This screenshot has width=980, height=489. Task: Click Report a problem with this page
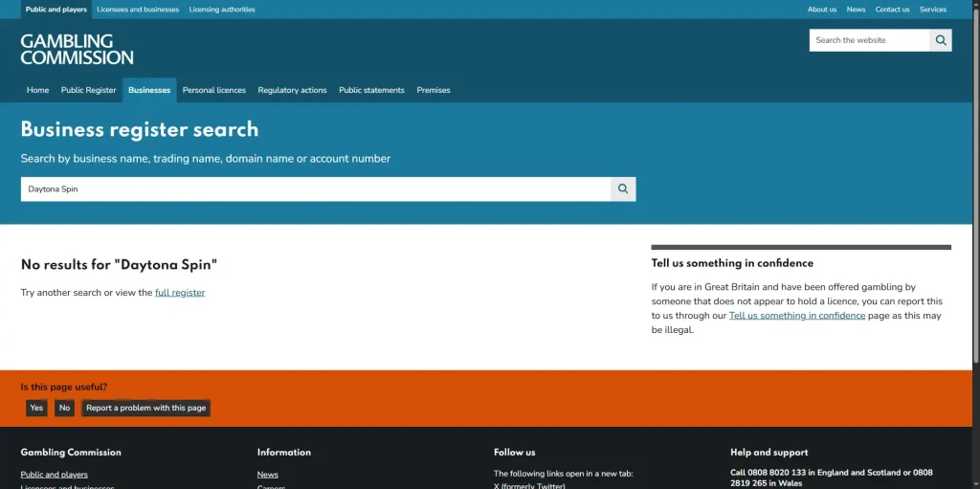point(145,408)
